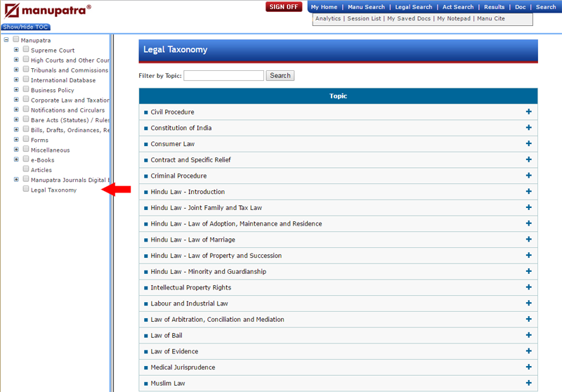Toggle Show/Hide TOC
Screen dimensions: 562x392
click(x=25, y=27)
